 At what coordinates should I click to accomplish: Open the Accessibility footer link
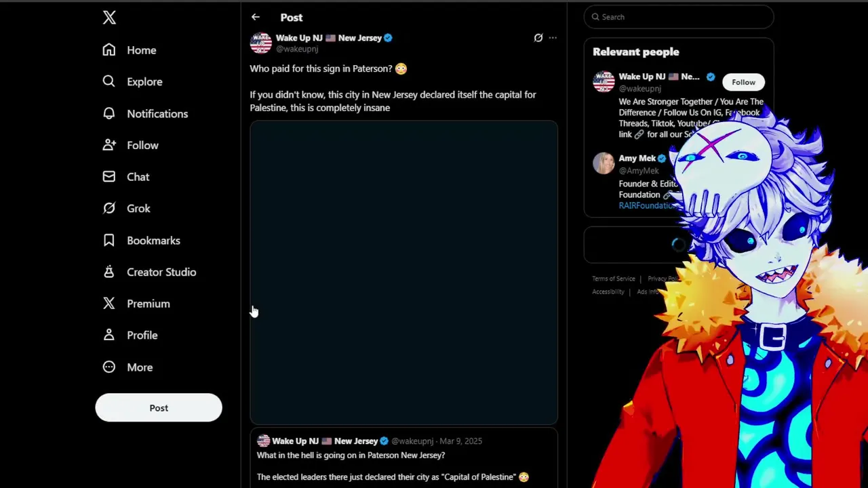[608, 292]
